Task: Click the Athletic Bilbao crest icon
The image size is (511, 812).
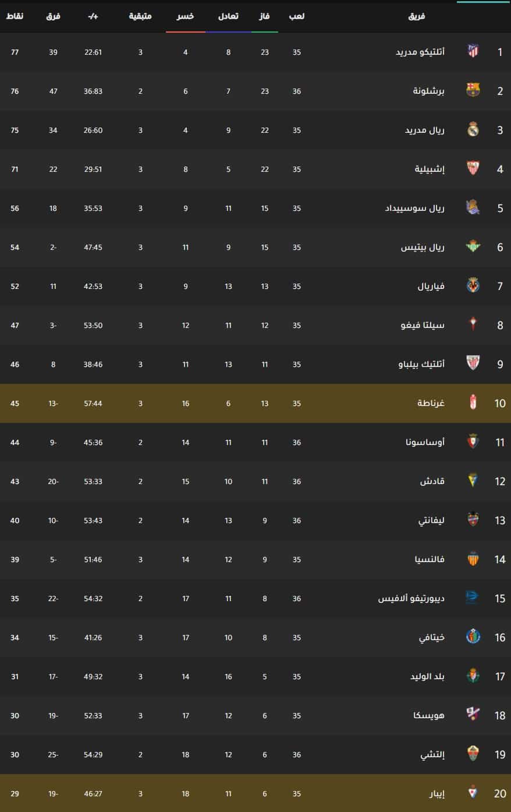Action: click(473, 363)
